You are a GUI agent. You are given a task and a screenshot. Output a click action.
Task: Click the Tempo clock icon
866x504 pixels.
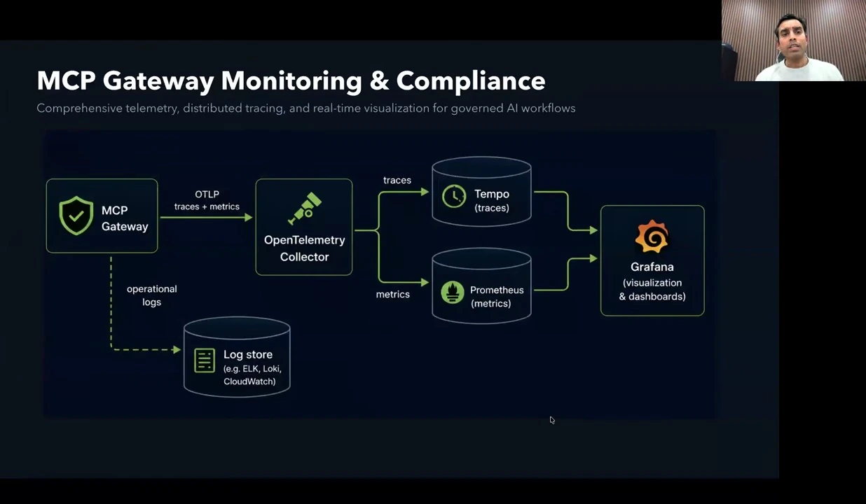tap(454, 197)
